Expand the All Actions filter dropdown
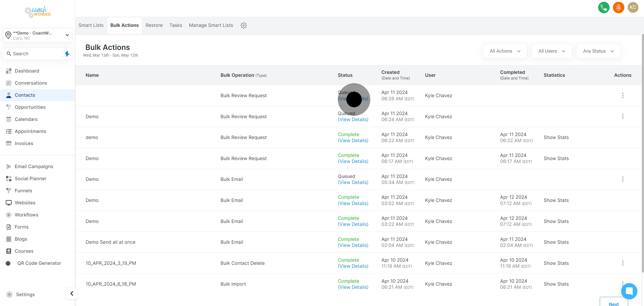Viewport: 644px width, 306px height. tap(505, 51)
